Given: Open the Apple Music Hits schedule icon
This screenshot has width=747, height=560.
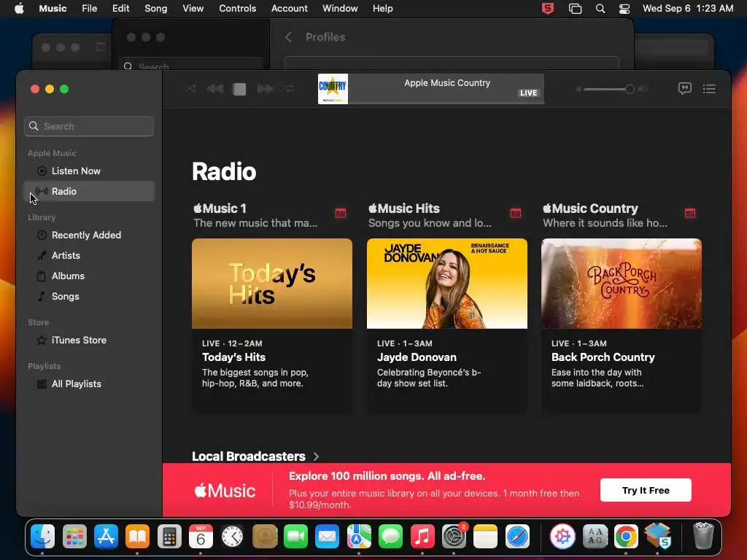Looking at the screenshot, I should click(516, 213).
